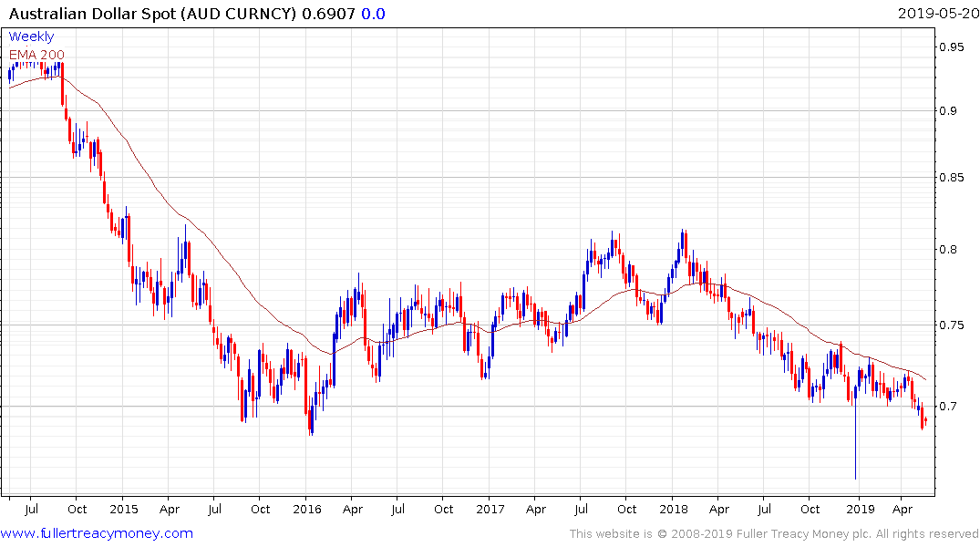Select the last price value 0.6907
The image size is (980, 547).
click(328, 14)
